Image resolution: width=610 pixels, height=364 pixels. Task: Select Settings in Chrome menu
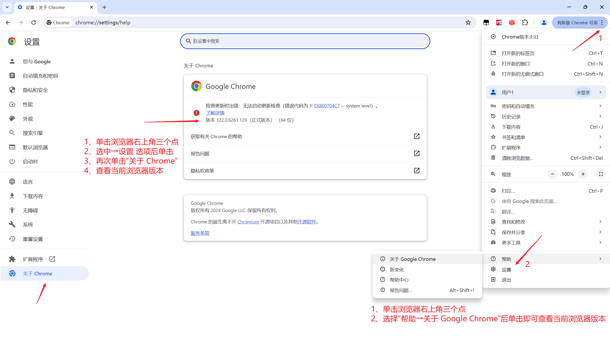pyautogui.click(x=546, y=269)
